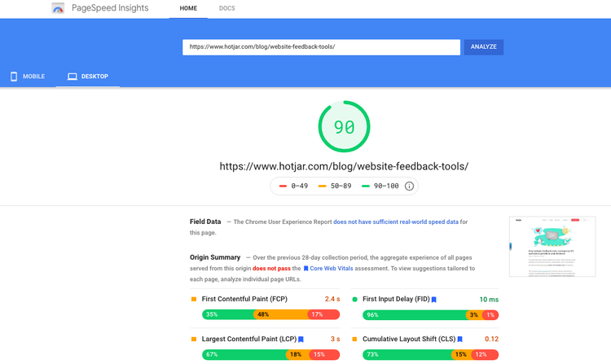Click the orange 50-89 legend entry
Image resolution: width=611 pixels, height=364 pixels.
click(x=335, y=186)
